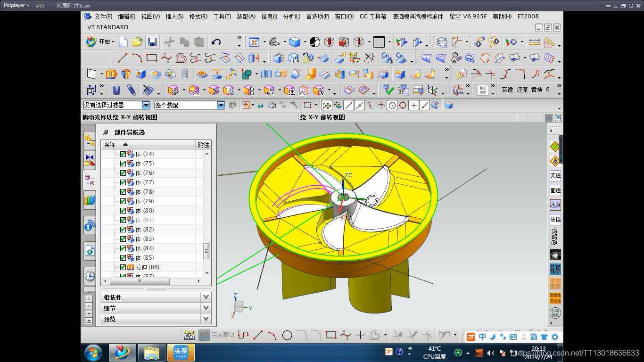The image size is (644, 362).
Task: Click the 实透 toolbar button
Action: pos(507,90)
